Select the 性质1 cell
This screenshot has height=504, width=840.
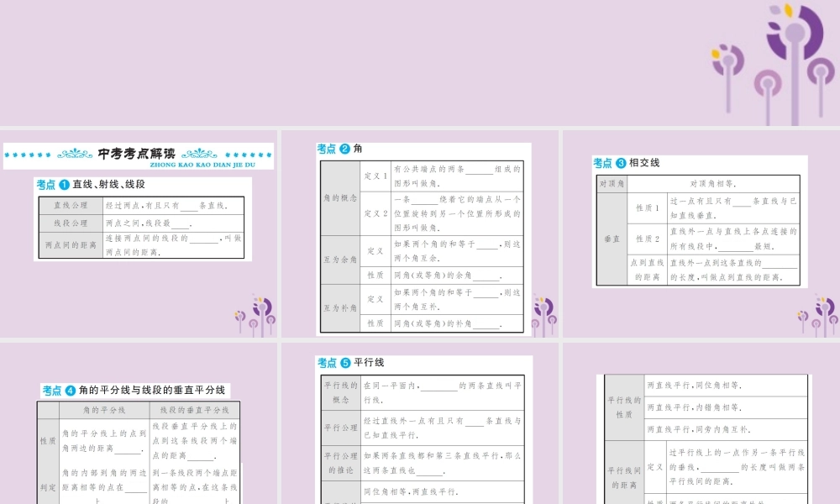click(x=647, y=207)
